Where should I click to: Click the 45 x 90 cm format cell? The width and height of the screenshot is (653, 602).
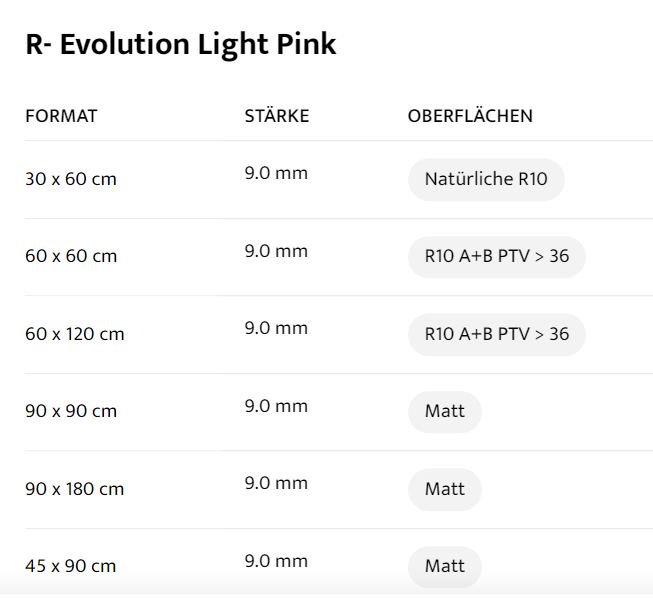click(x=71, y=566)
